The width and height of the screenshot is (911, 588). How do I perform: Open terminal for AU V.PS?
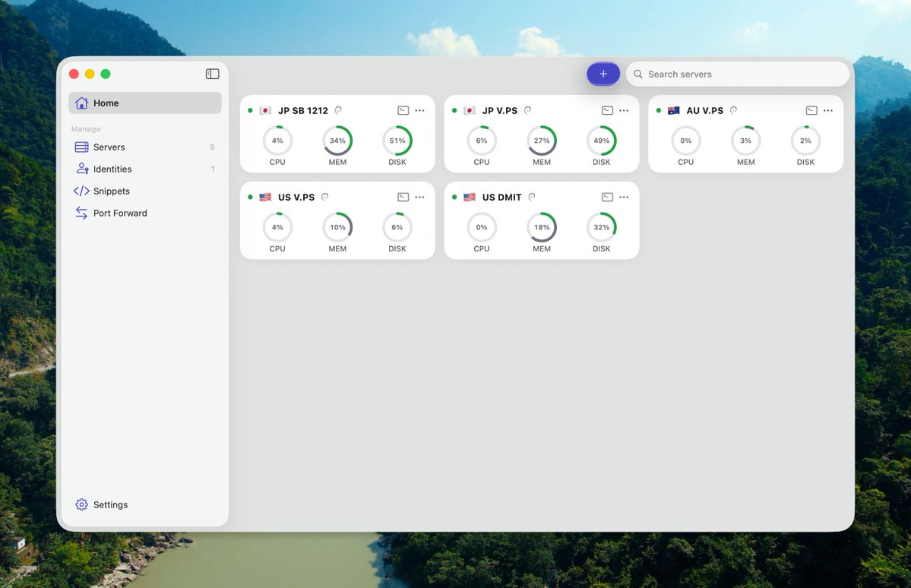pos(811,110)
